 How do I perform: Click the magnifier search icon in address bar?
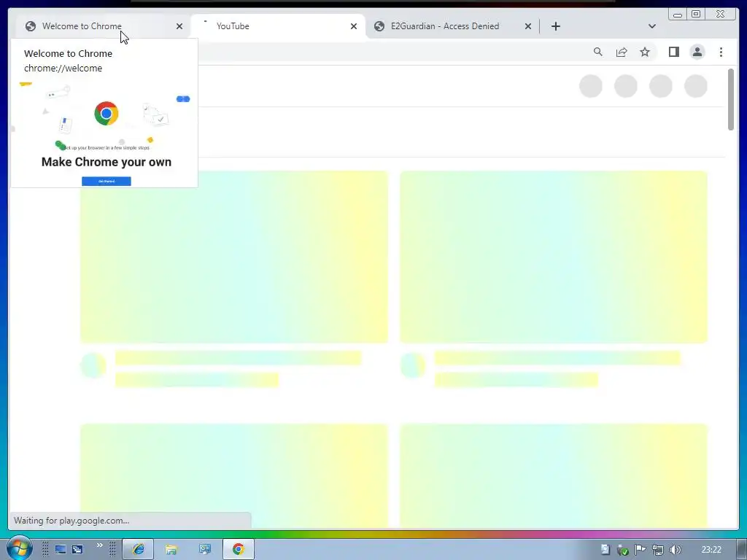click(x=598, y=52)
